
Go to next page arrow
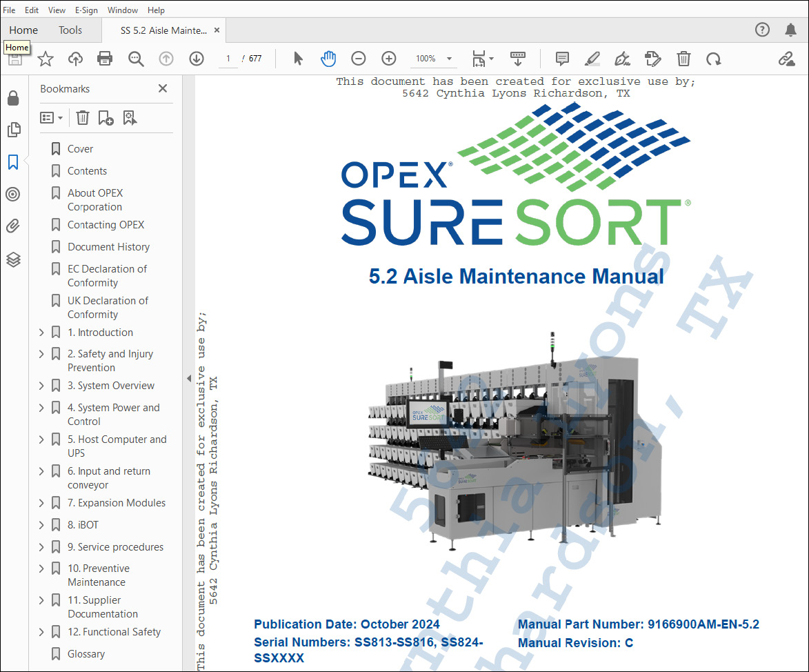(x=197, y=59)
